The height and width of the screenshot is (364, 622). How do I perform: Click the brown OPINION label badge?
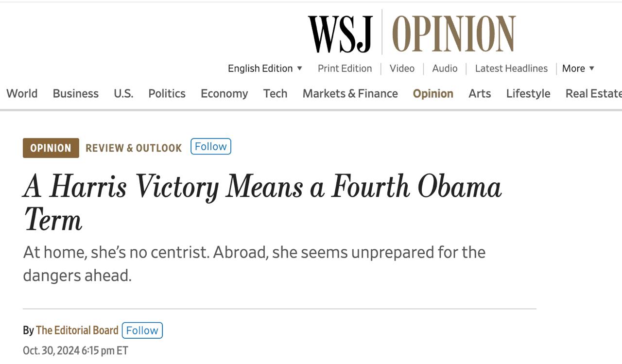(51, 148)
